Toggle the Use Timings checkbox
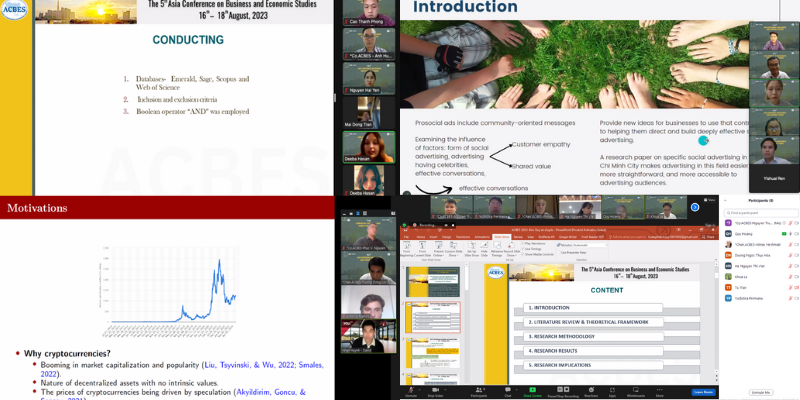Viewport: 800px width, 400px height. (522, 249)
